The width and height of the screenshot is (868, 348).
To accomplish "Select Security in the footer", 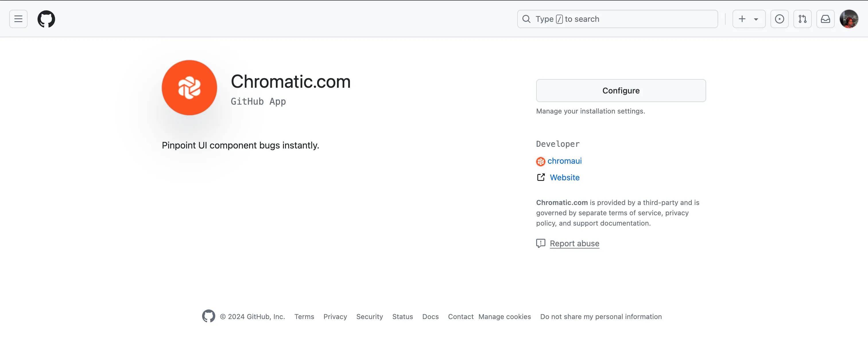I will point(369,316).
